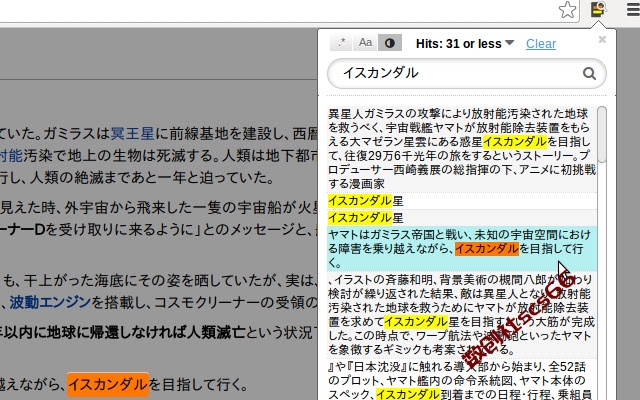
Task: Select the second イスカンダル星 result row
Action: [462, 218]
